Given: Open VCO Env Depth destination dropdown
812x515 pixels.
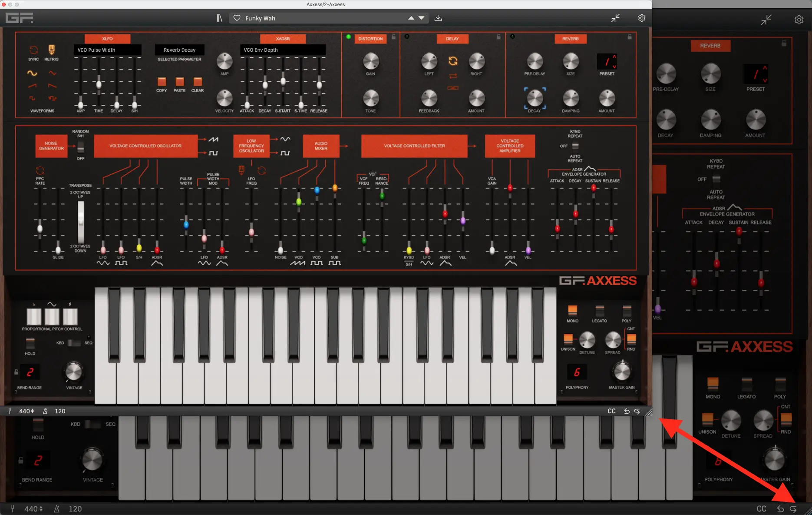Looking at the screenshot, I should [282, 50].
